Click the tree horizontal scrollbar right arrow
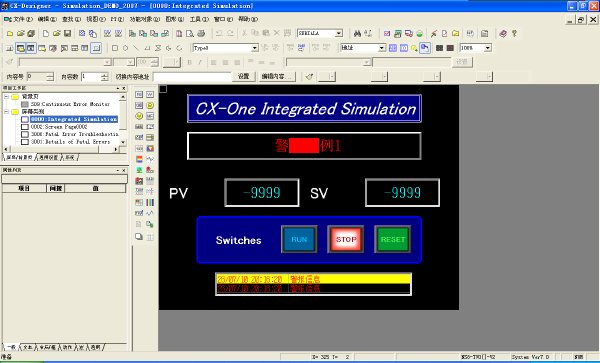This screenshot has height=363, width=600. (116, 149)
